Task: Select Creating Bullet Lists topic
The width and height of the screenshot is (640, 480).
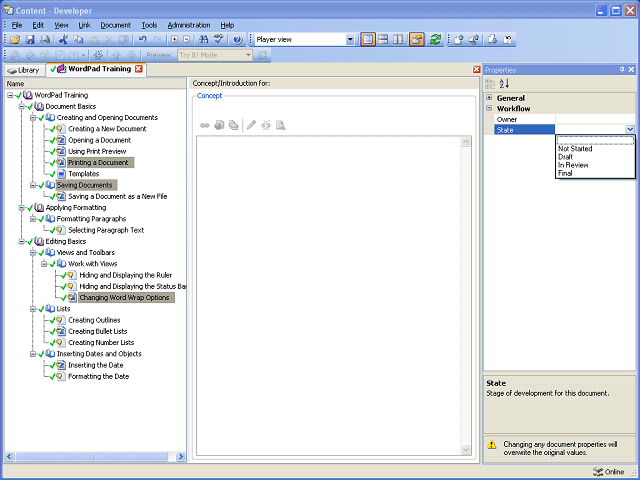Action: click(98, 331)
